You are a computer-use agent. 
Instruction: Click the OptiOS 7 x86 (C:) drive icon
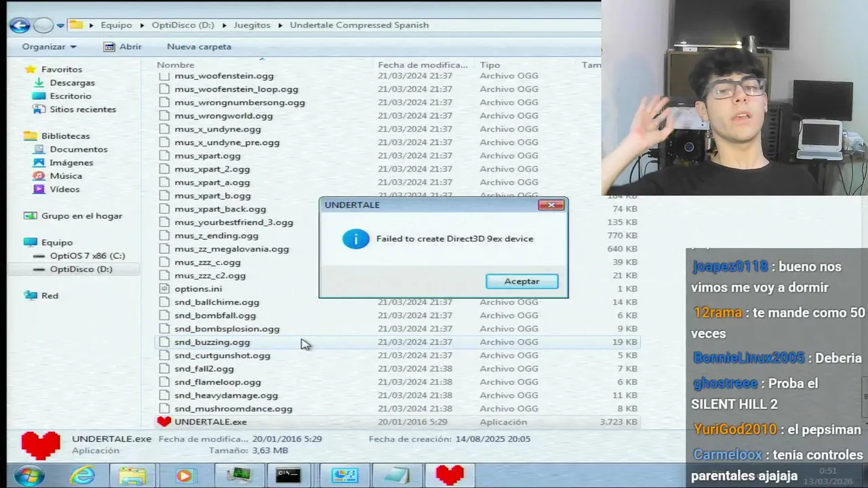click(39, 256)
